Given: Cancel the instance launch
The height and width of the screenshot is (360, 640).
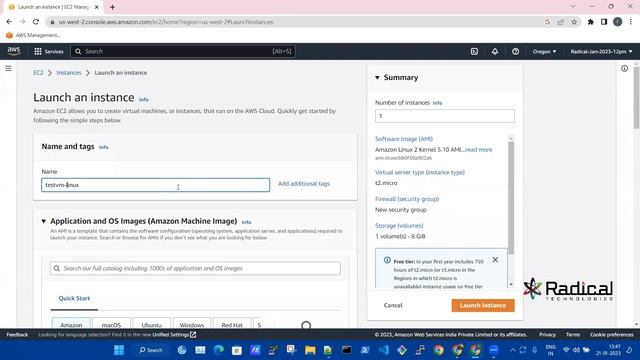Looking at the screenshot, I should click(393, 305).
